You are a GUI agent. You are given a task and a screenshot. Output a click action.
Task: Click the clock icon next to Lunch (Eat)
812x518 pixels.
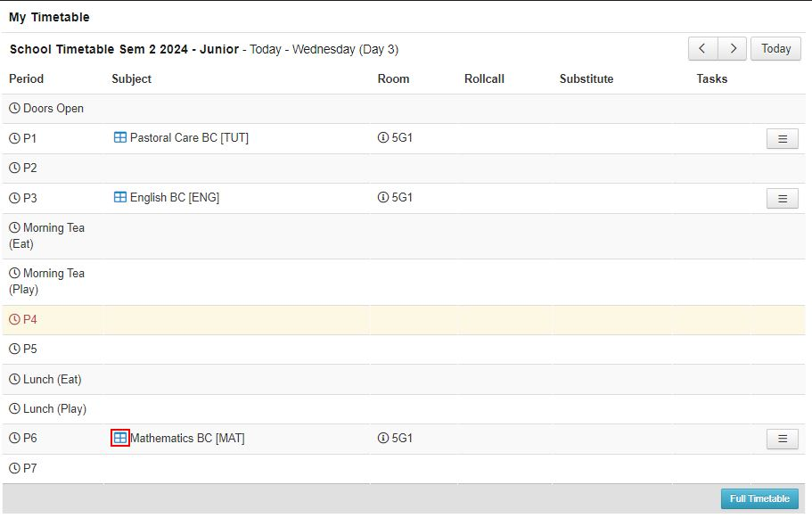point(14,380)
